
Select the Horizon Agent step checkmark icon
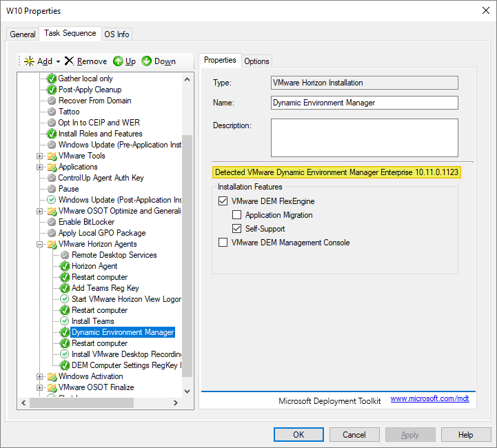click(x=65, y=266)
